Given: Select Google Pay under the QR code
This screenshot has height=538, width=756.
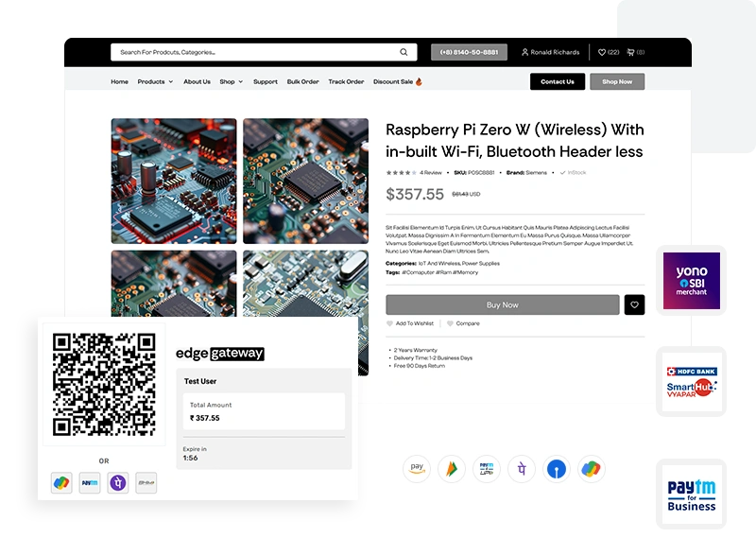Looking at the screenshot, I should (61, 482).
